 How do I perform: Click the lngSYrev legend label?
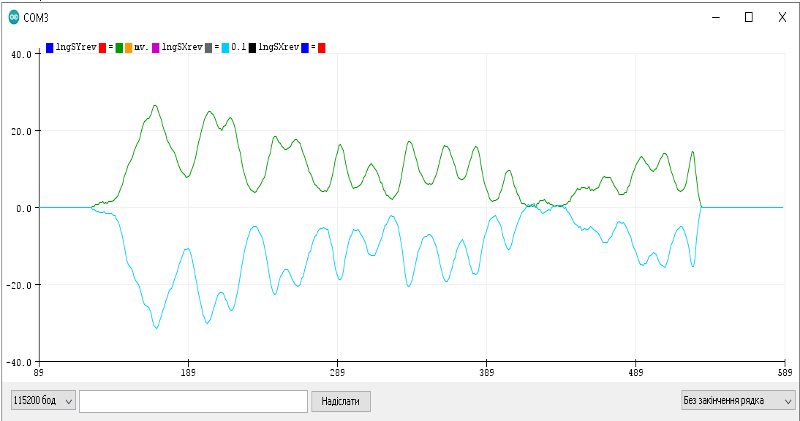point(76,47)
